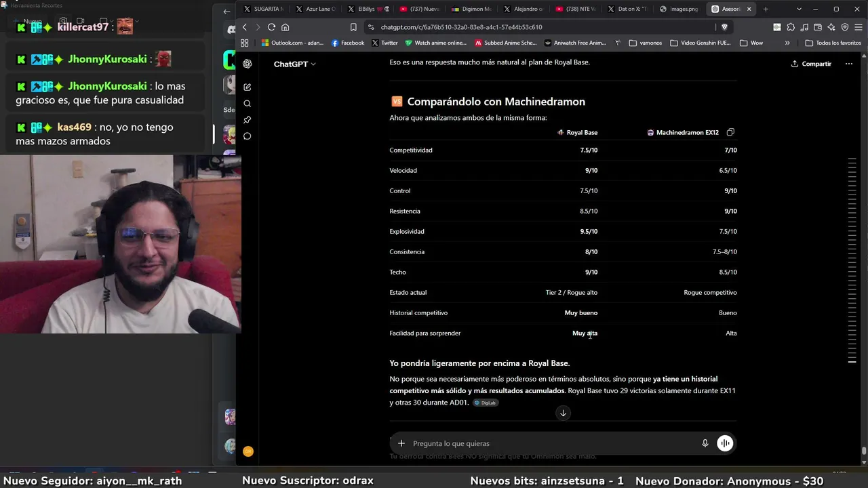This screenshot has width=868, height=488.
Task: Select the 'Competitividad' row label
Action: coord(411,150)
